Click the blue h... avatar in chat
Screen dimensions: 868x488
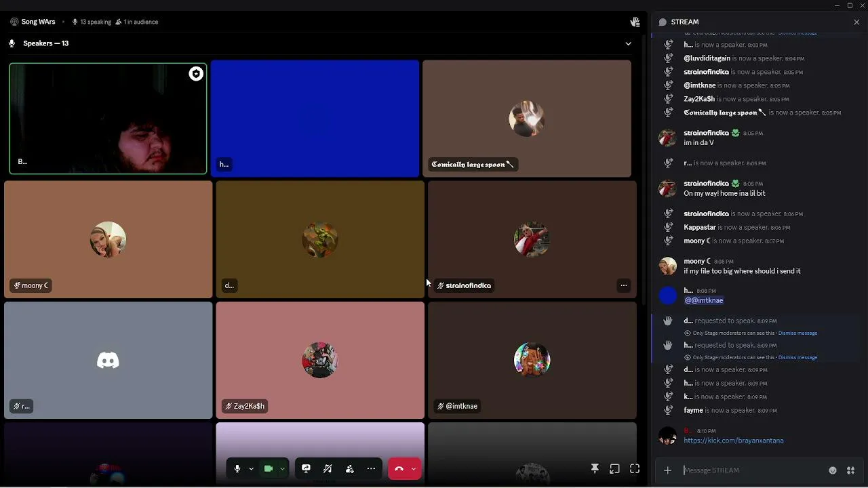[x=668, y=296]
